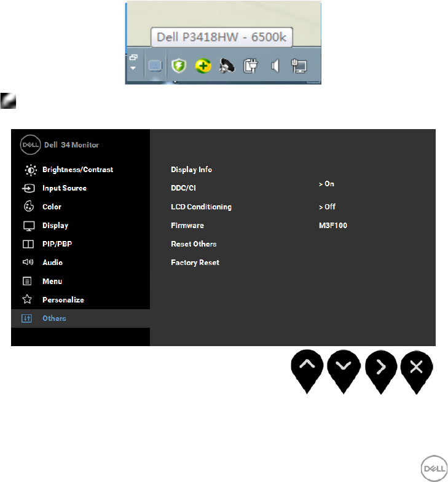448x482 pixels.
Task: Click the Audio speaker icon
Action: pyautogui.click(x=28, y=262)
